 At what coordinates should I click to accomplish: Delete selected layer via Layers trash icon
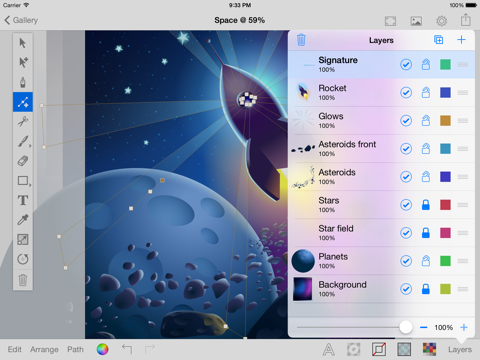(x=301, y=40)
